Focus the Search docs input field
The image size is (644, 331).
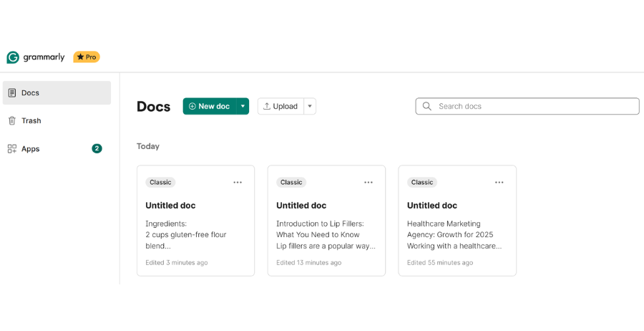pyautogui.click(x=533, y=106)
